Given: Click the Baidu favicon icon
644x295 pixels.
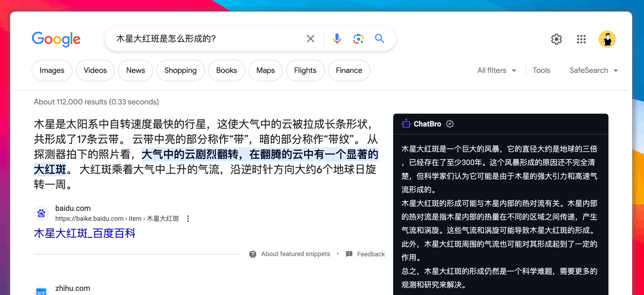Looking at the screenshot, I should coord(41,213).
